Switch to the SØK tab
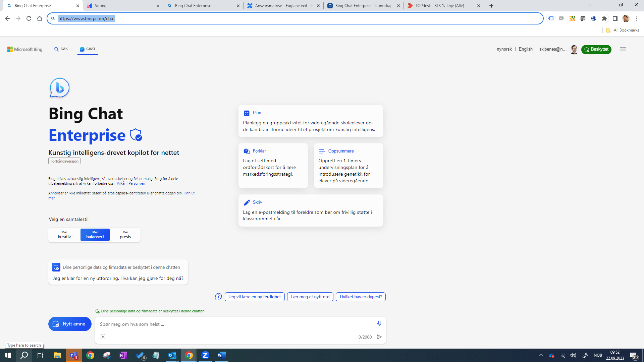644x362 pixels. [61, 49]
